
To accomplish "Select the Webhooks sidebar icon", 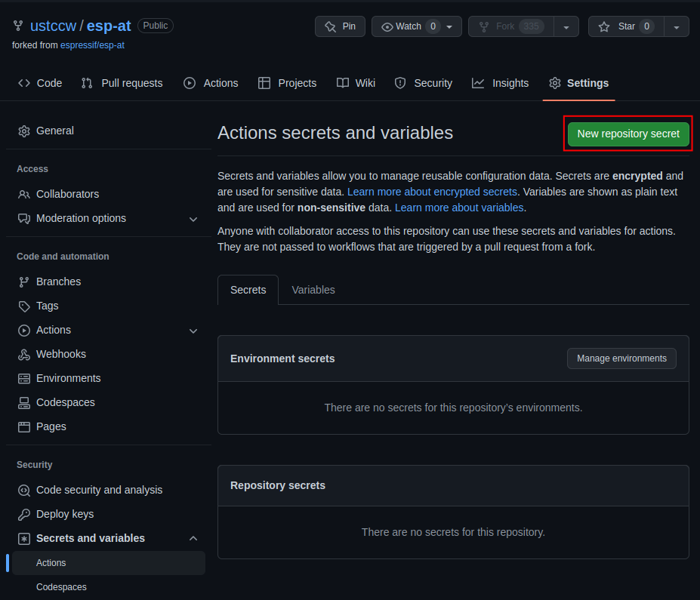I will pos(23,354).
